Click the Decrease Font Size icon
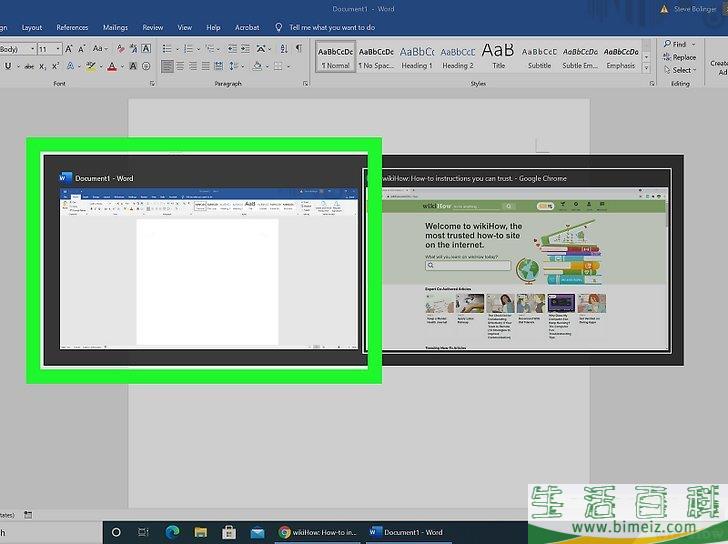The width and height of the screenshot is (728, 544). click(x=82, y=49)
